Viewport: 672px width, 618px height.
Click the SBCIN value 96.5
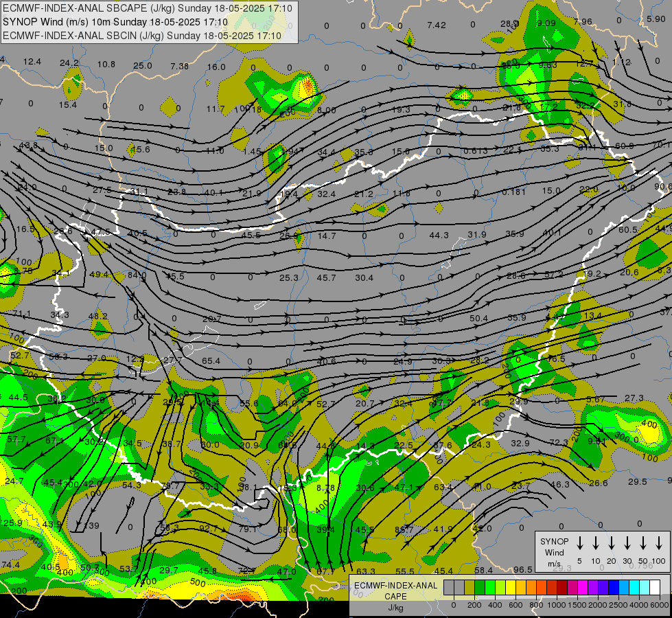tap(523, 569)
